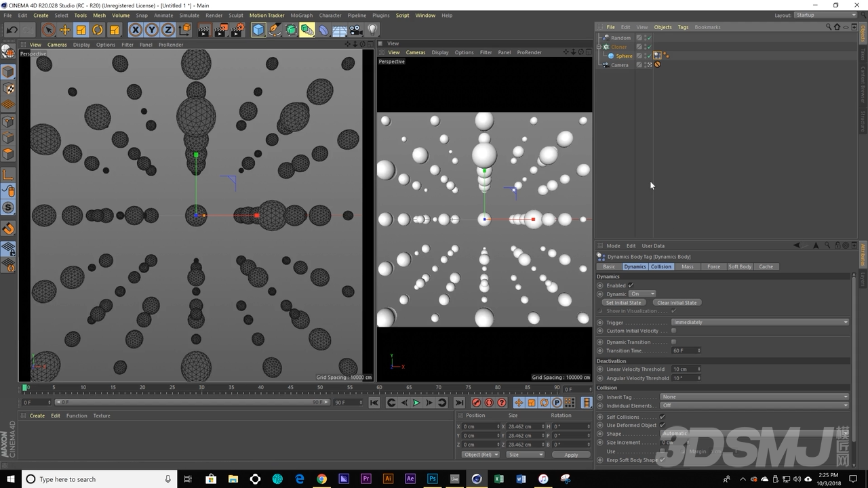The width and height of the screenshot is (868, 488).
Task: Click the coordinate system icon
Action: 184,30
